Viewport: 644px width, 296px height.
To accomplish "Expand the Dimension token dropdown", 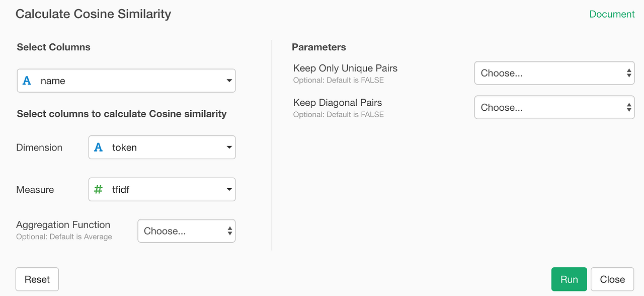I will [x=162, y=147].
